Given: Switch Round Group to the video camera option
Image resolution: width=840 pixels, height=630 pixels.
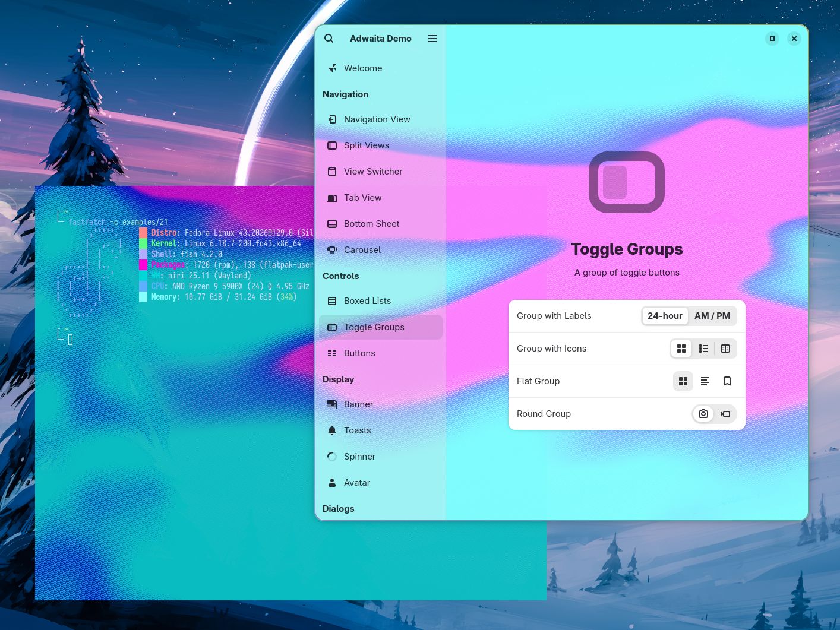Looking at the screenshot, I should point(725,414).
